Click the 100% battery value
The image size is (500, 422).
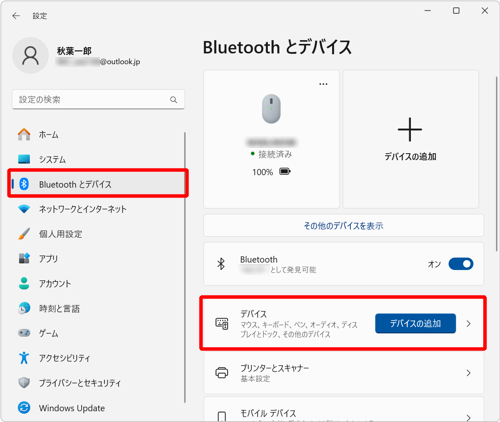[262, 172]
